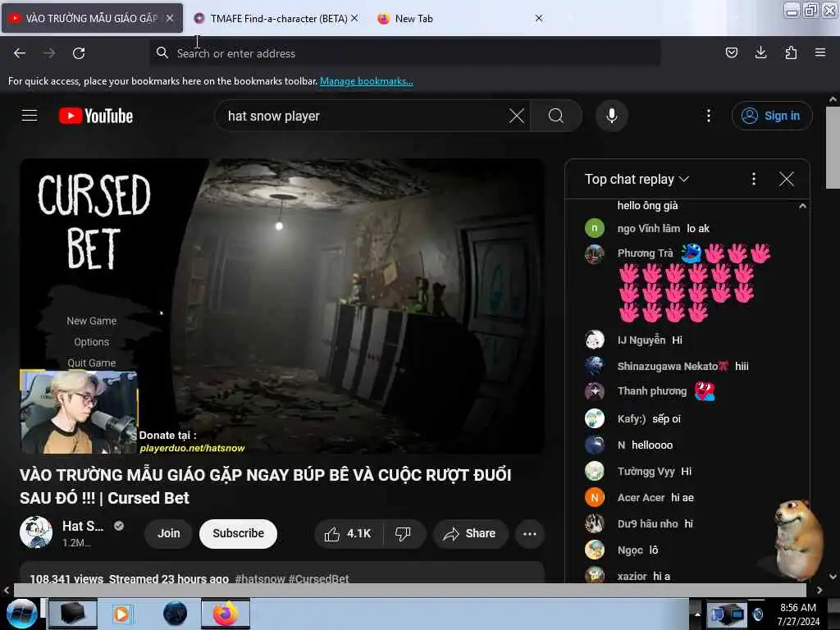Click page scrollbar down arrow

833,577
